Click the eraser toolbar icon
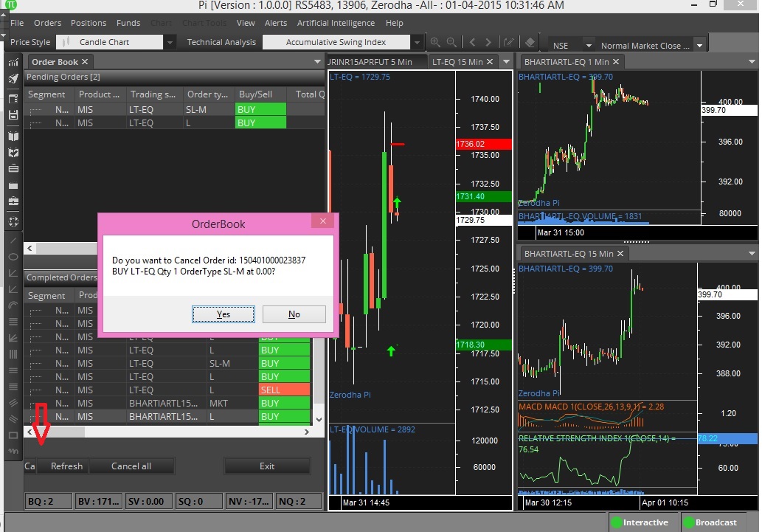This screenshot has width=762, height=532. [530, 42]
